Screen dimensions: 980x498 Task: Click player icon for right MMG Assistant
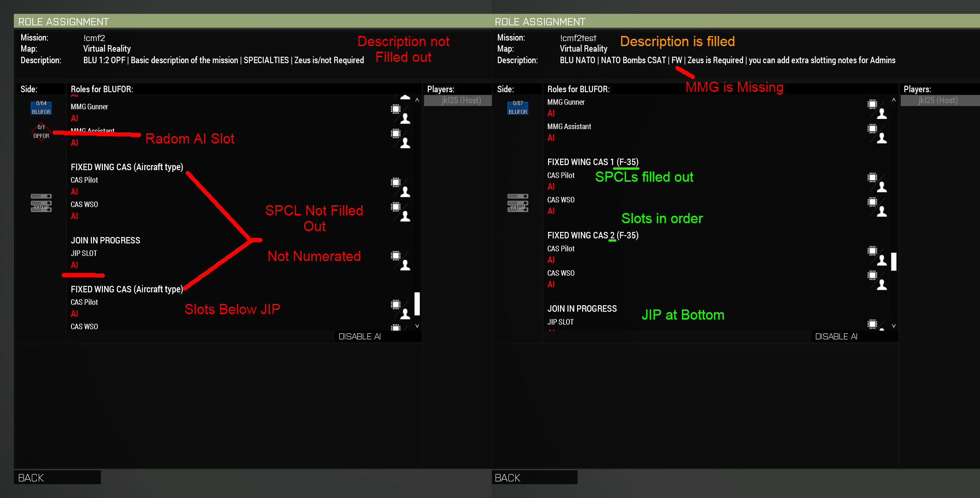882,138
